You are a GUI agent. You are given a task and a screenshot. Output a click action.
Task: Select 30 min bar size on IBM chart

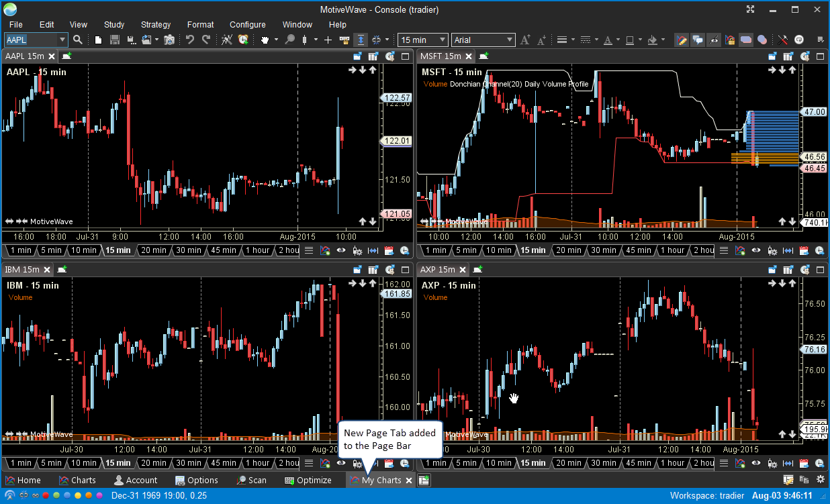(x=189, y=463)
